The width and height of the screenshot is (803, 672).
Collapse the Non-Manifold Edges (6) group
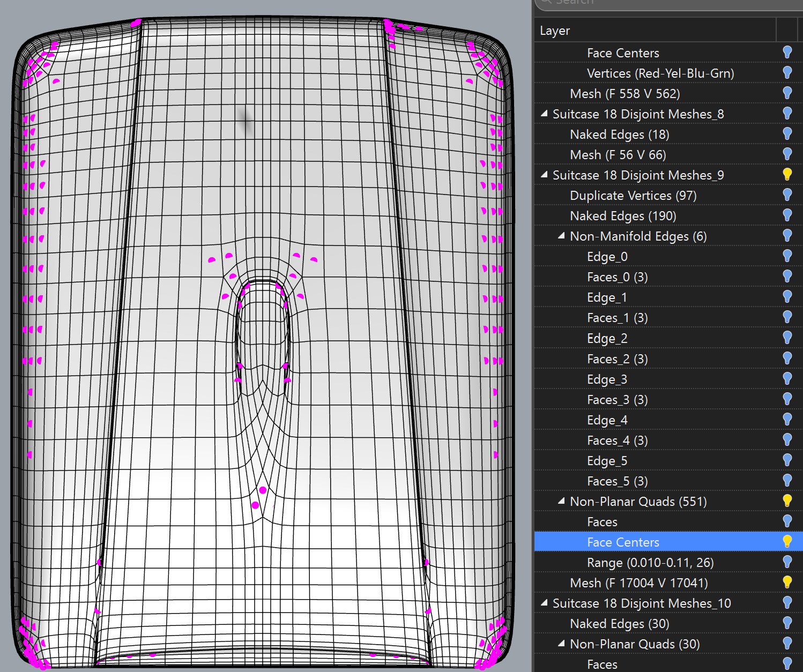561,236
